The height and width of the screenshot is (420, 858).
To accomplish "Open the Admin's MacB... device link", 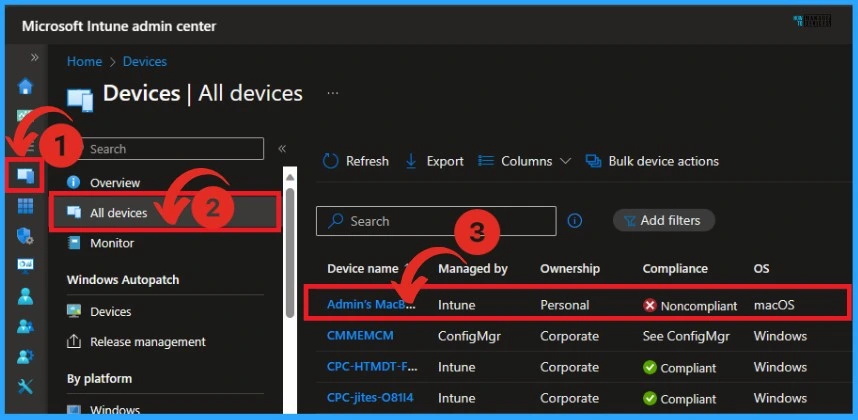I will (372, 305).
